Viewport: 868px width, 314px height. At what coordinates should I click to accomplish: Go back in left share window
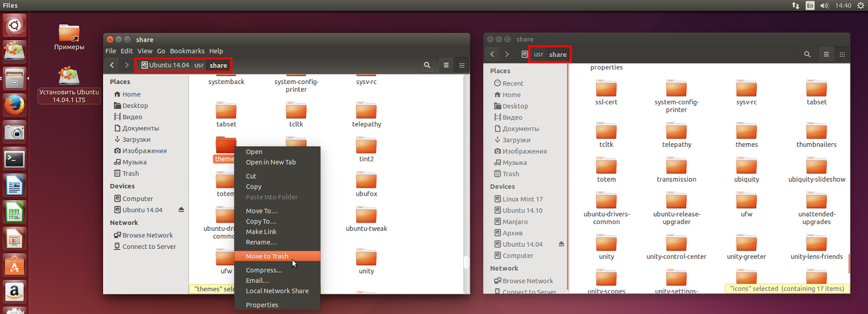(x=112, y=65)
